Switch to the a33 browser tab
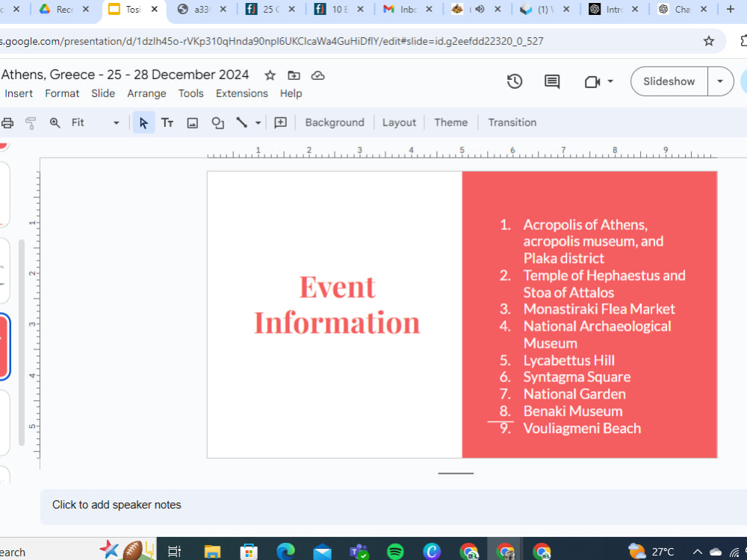This screenshot has height=560, width=747. [201, 9]
